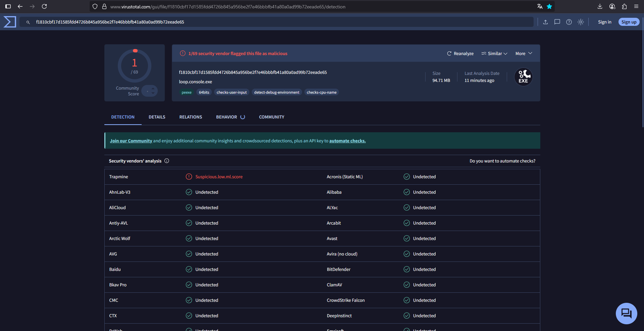This screenshot has width=644, height=331.
Task: Click the upload file icon
Action: tap(545, 22)
